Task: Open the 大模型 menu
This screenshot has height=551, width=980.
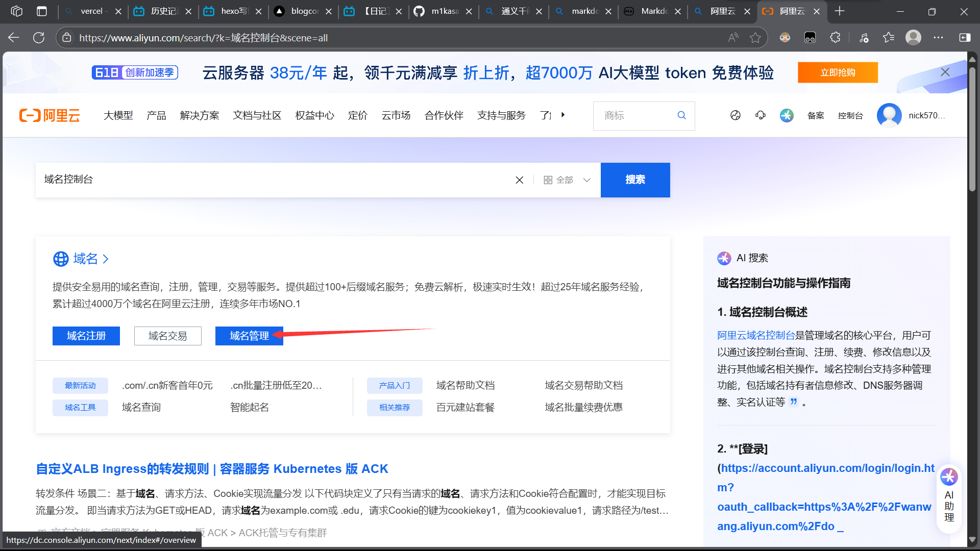Action: tap(118, 115)
